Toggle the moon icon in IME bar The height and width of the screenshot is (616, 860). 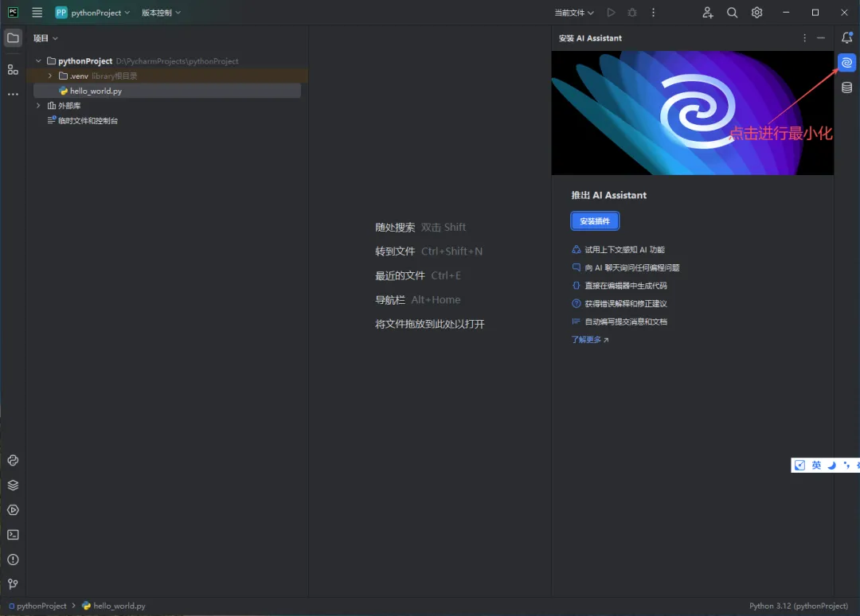832,466
